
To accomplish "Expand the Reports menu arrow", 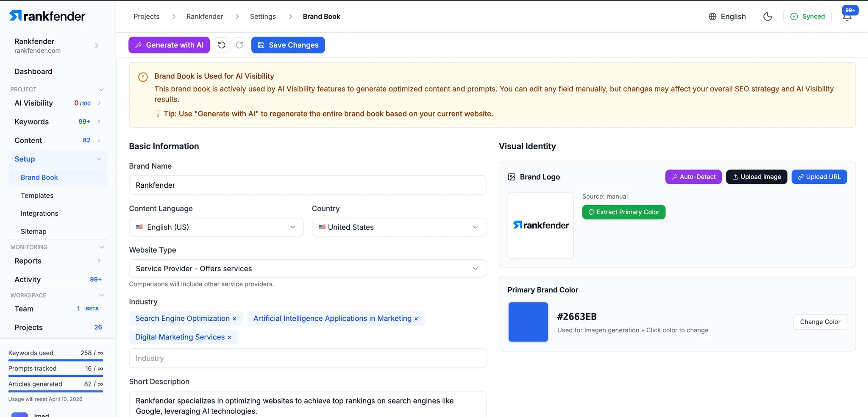I will pos(99,261).
